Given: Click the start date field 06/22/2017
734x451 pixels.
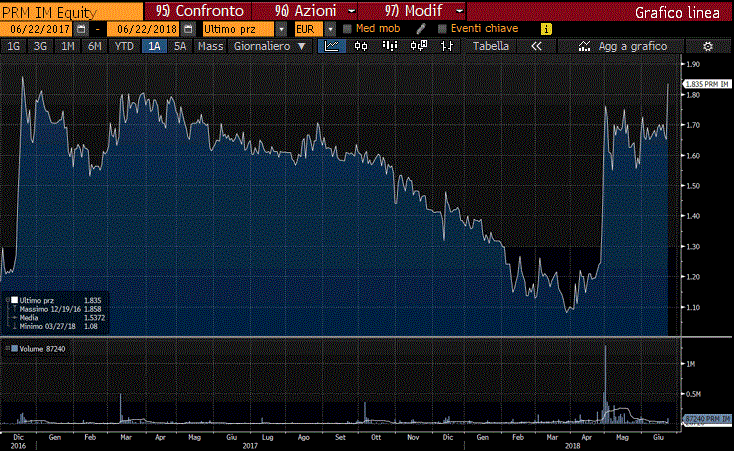Looking at the screenshot, I should (x=37, y=29).
